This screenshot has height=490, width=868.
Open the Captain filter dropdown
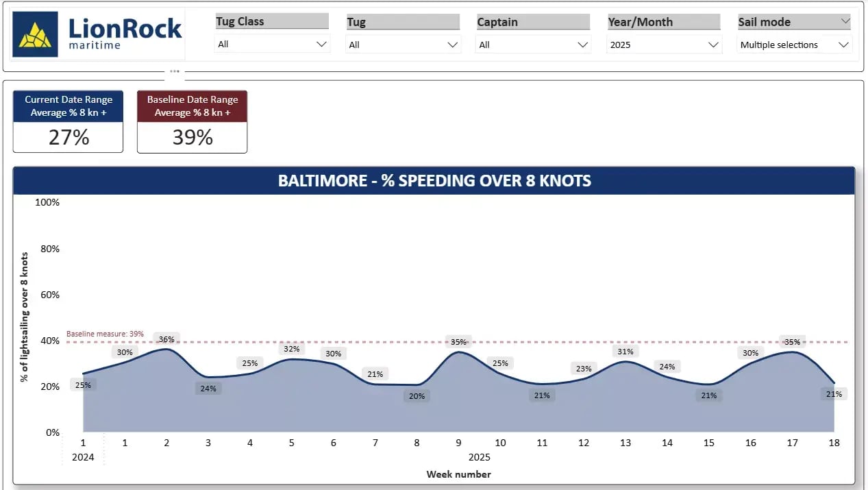[x=533, y=45]
